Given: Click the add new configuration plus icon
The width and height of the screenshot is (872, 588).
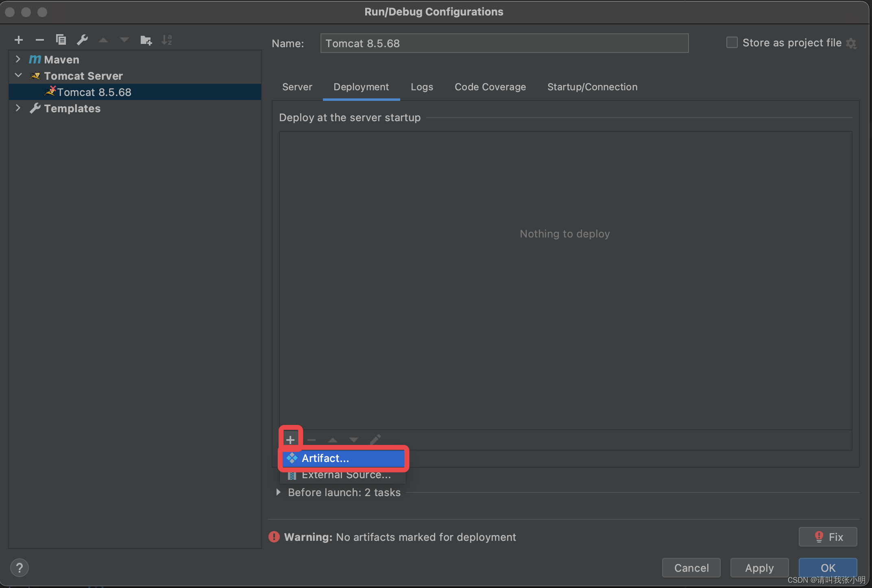Looking at the screenshot, I should click(x=18, y=40).
